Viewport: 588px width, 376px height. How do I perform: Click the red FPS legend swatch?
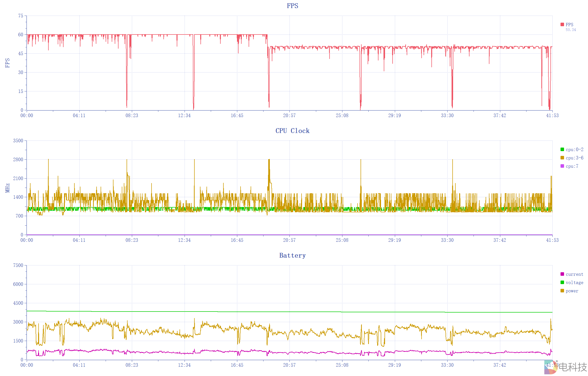pyautogui.click(x=562, y=24)
